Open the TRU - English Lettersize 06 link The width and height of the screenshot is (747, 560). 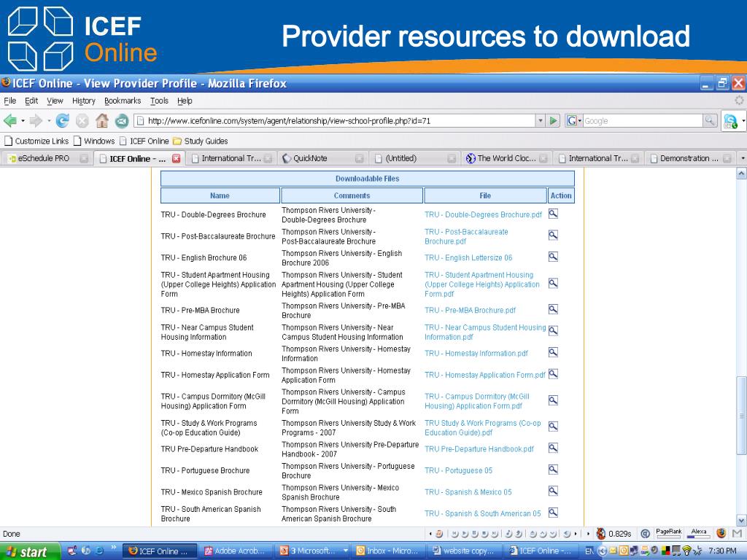[468, 257]
